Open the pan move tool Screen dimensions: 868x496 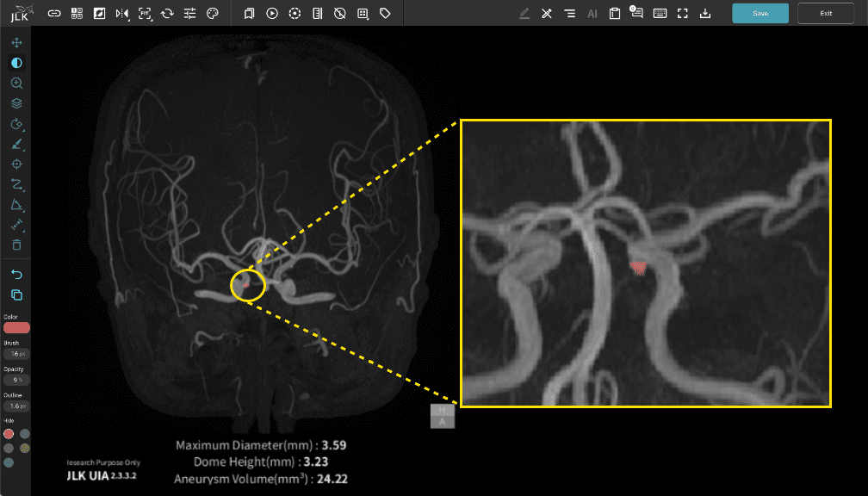pyautogui.click(x=16, y=43)
